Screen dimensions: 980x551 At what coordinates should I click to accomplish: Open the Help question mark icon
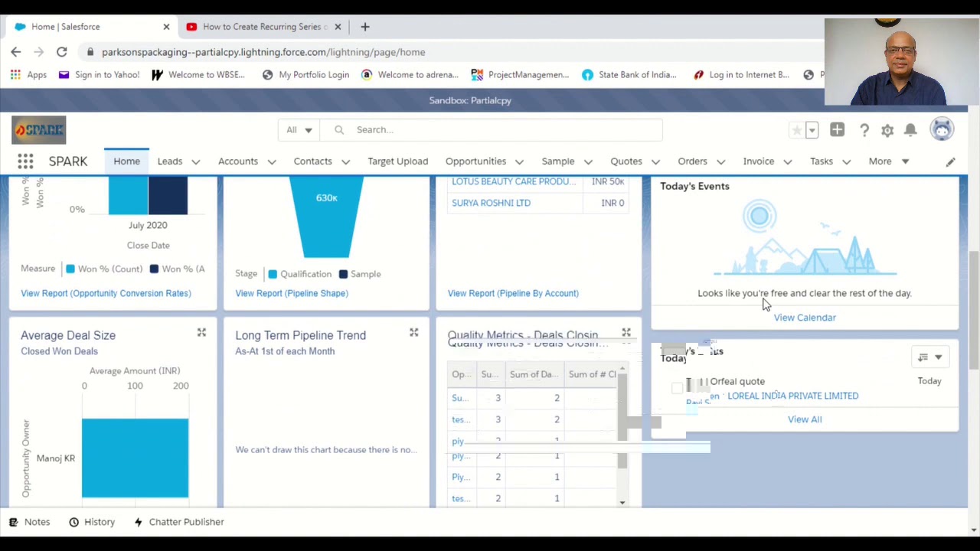(864, 130)
